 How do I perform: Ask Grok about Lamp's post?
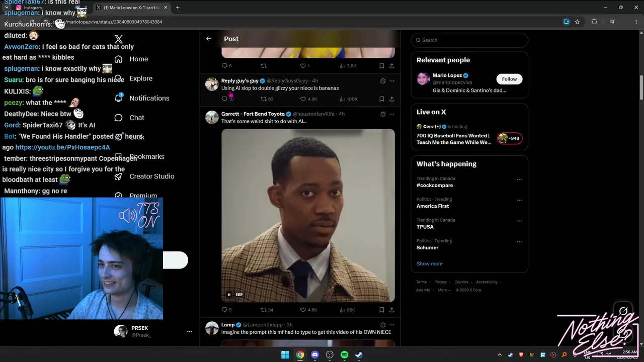383,325
